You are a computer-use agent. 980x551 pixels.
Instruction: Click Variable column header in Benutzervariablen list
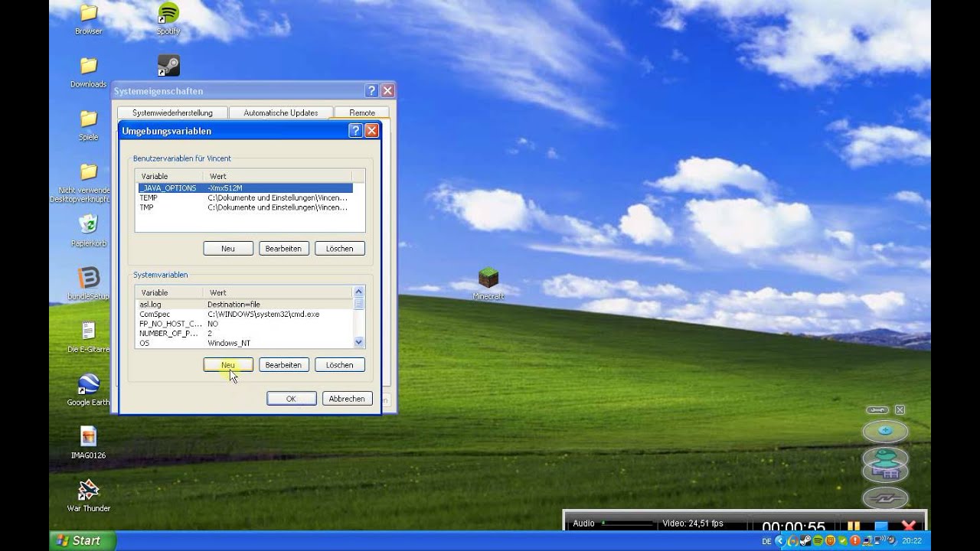tap(171, 176)
